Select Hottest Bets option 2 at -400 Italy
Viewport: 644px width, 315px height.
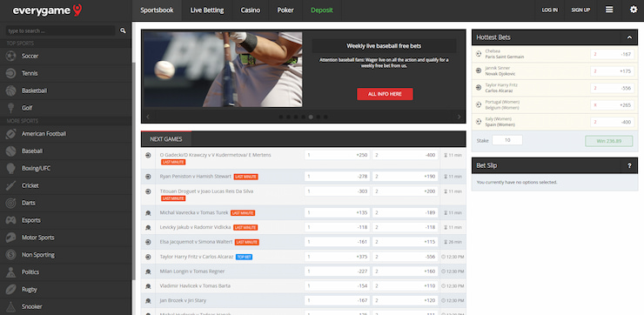pyautogui.click(x=613, y=122)
